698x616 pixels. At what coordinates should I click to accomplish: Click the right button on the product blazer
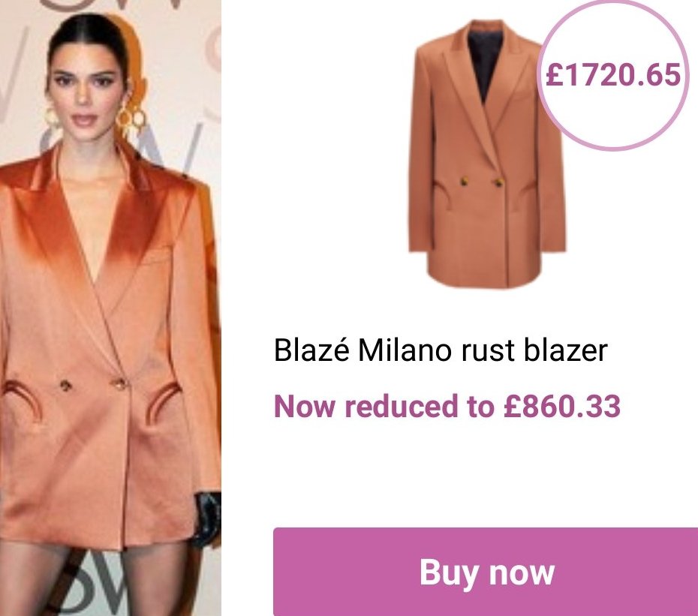[x=499, y=182]
